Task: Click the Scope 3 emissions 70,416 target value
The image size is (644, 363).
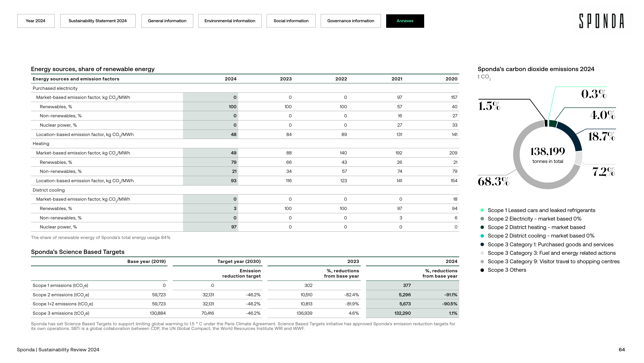Action: 208,313
